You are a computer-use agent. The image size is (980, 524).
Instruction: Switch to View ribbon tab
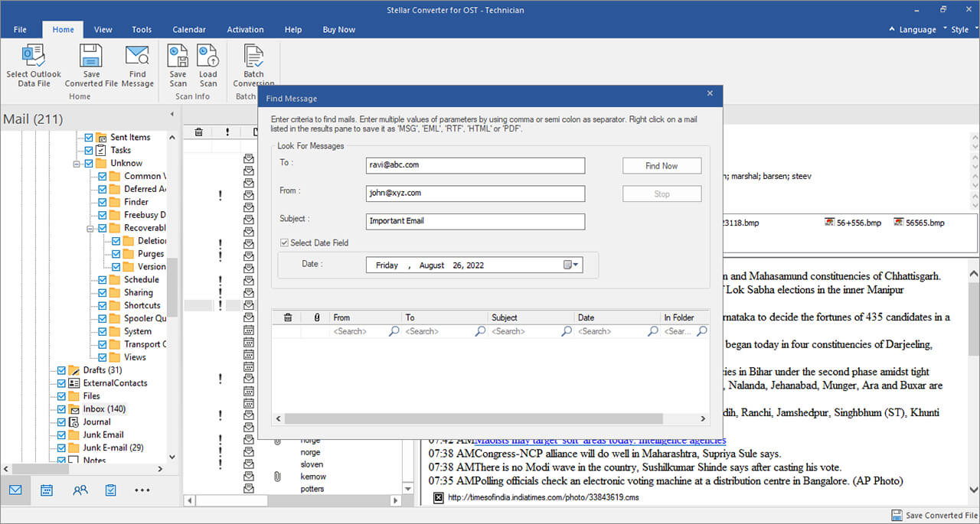tap(103, 30)
